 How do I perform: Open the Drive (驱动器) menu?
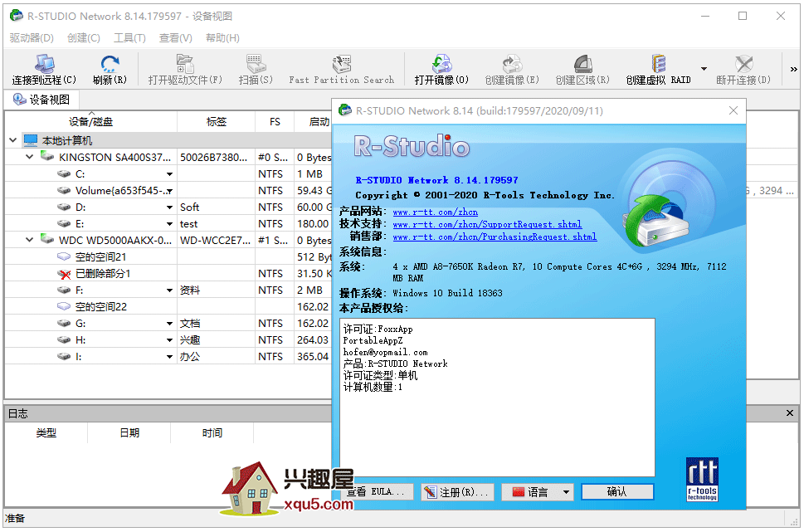point(32,38)
